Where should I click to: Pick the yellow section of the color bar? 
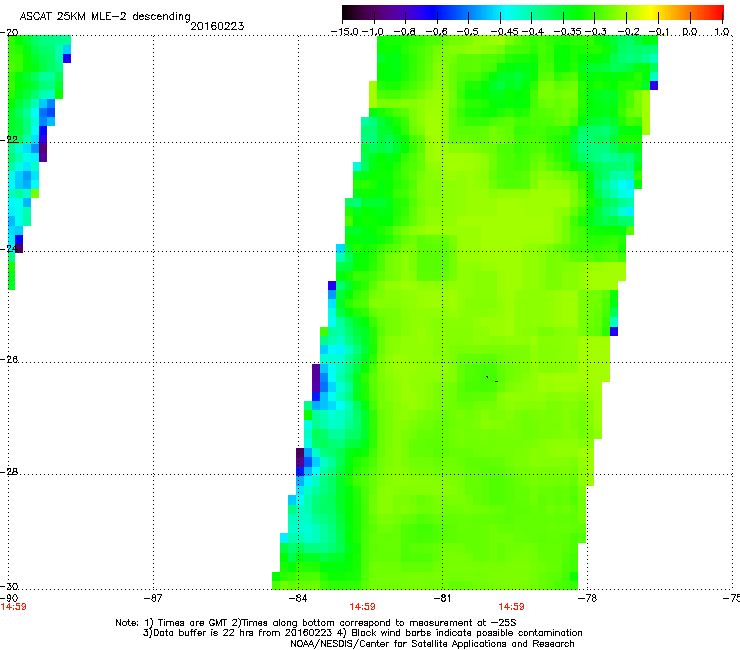click(651, 12)
